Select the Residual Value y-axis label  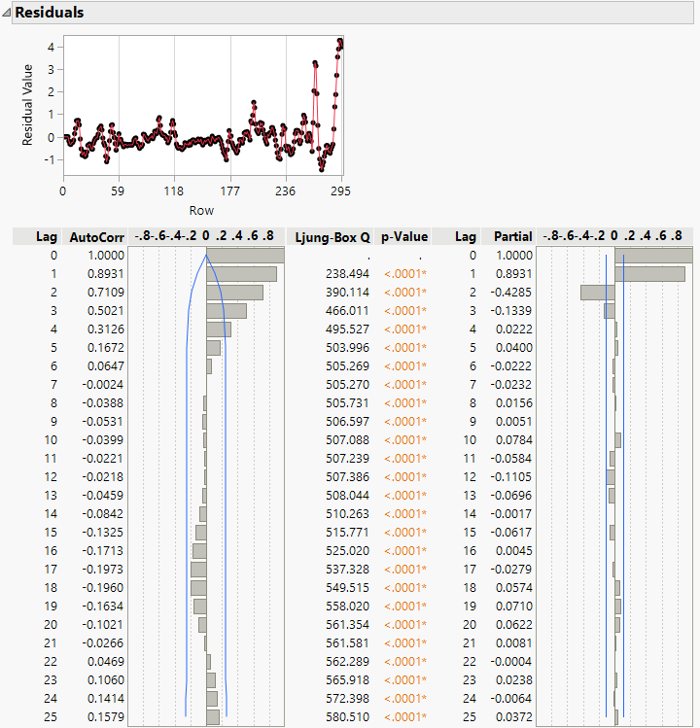(x=28, y=105)
